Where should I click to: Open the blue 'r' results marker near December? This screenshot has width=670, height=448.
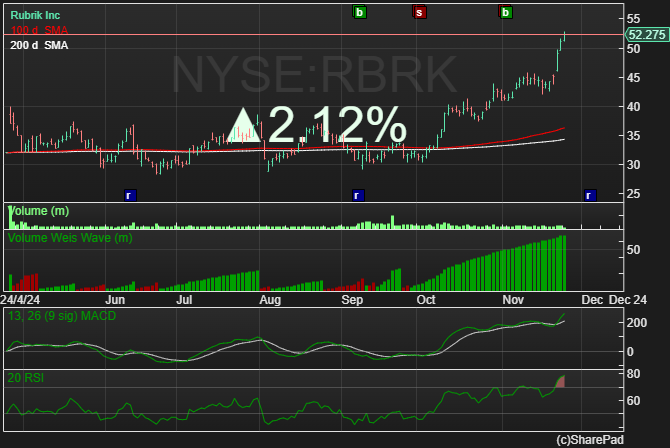[590, 195]
